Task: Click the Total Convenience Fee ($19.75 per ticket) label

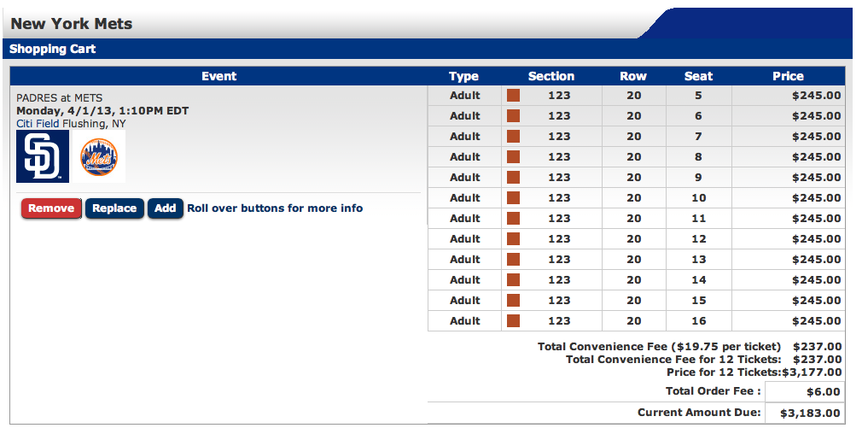Action: coord(659,347)
